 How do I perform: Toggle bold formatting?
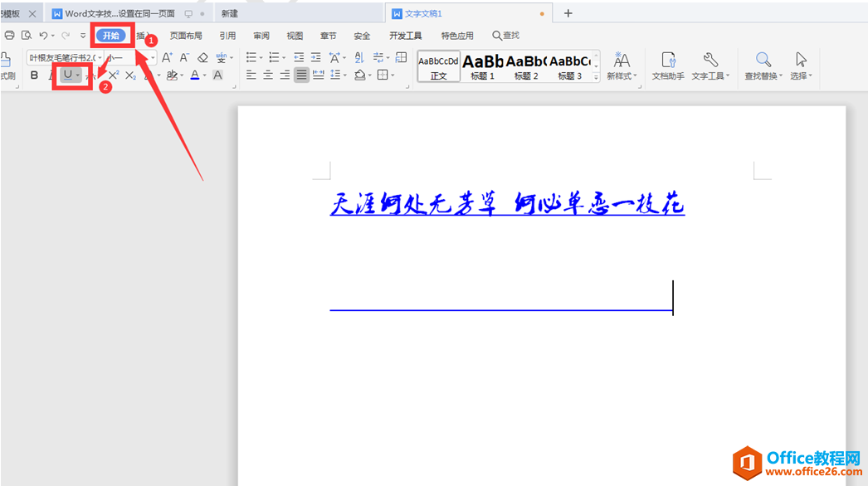(x=34, y=75)
